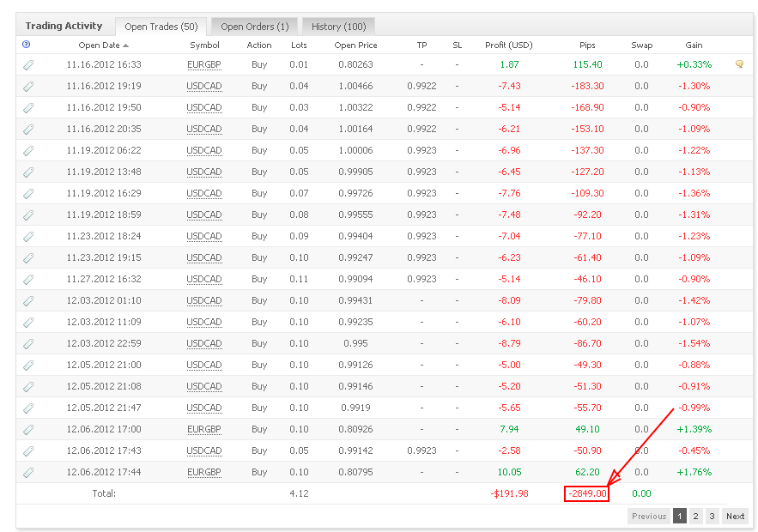Screen dimensions: 758x532
Task: Sort table by Symbol column header
Action: click(x=204, y=45)
